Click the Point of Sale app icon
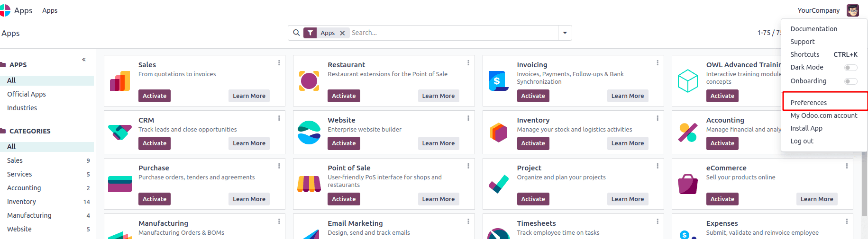This screenshot has width=868, height=239. 309,184
